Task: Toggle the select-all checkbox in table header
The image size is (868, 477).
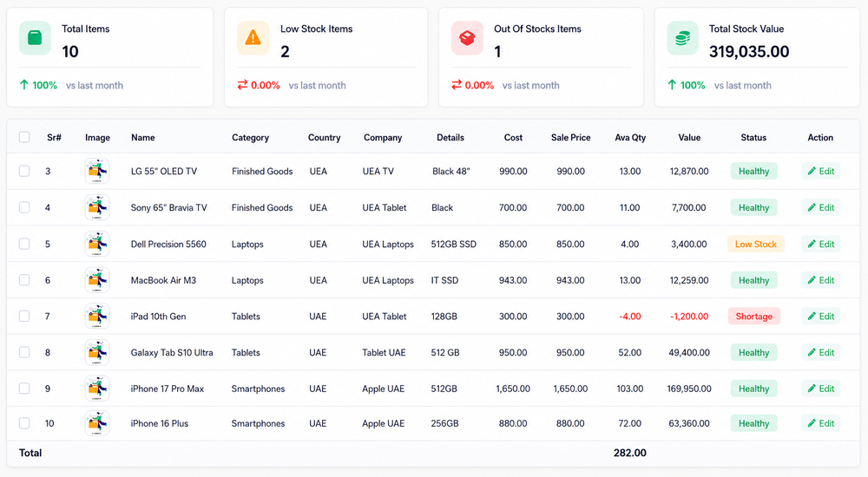Action: (x=24, y=137)
